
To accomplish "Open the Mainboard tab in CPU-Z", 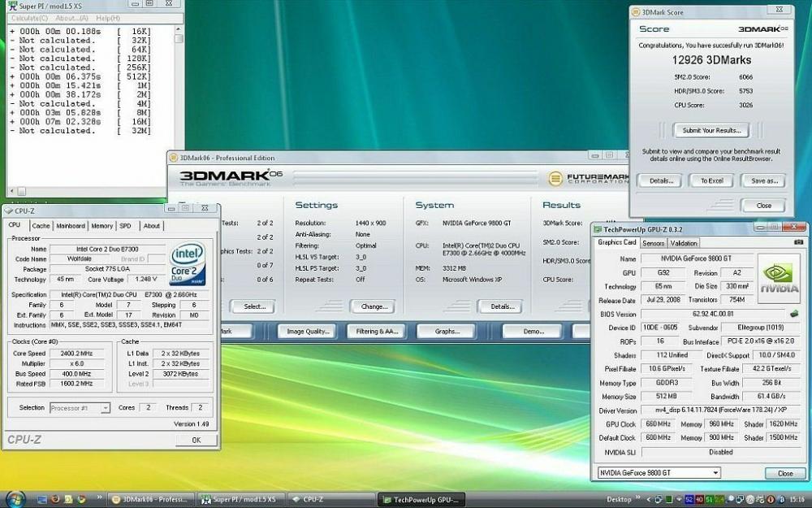I will coord(70,226).
